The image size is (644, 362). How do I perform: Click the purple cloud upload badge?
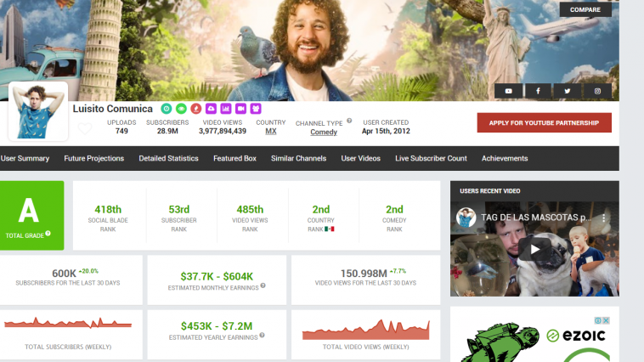point(211,109)
